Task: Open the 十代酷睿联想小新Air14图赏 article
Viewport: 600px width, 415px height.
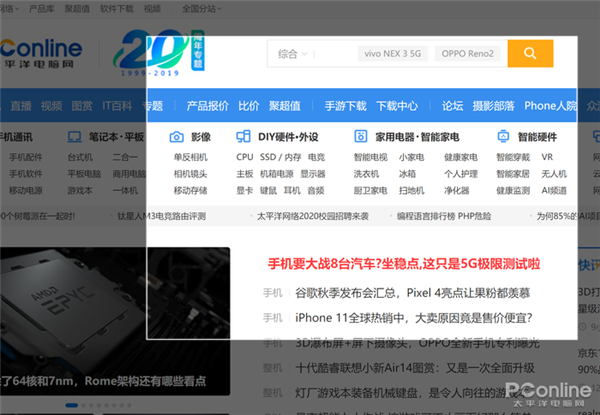Action: (x=415, y=368)
